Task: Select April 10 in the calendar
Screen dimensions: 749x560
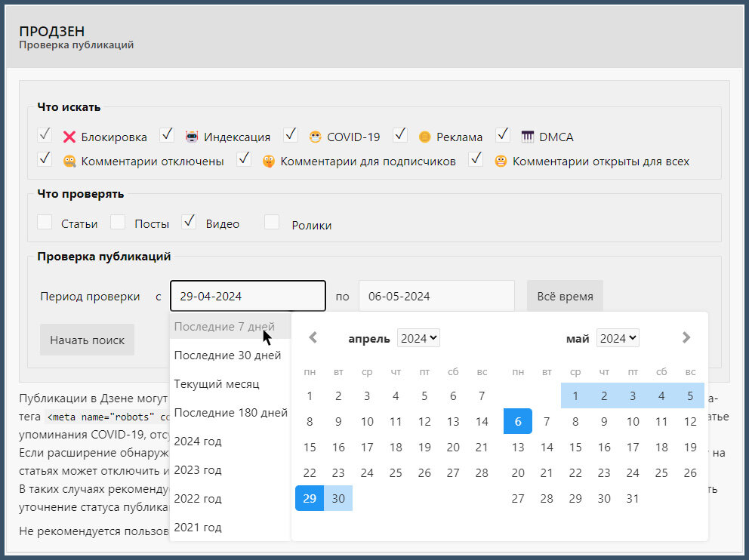Action: point(367,422)
